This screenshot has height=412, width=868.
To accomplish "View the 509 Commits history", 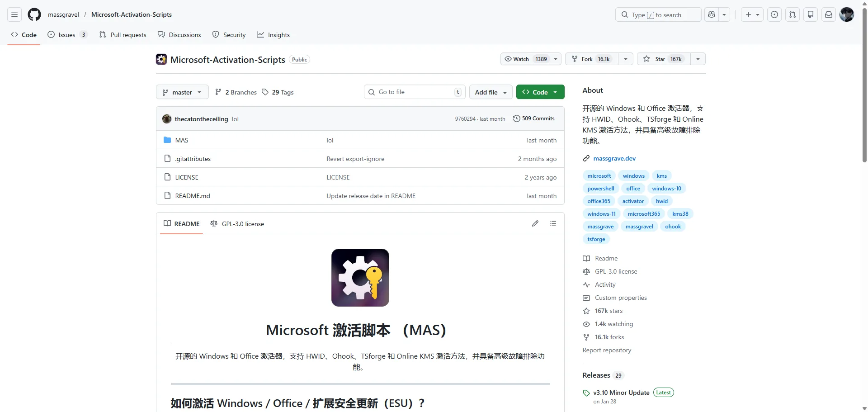I will coord(533,118).
